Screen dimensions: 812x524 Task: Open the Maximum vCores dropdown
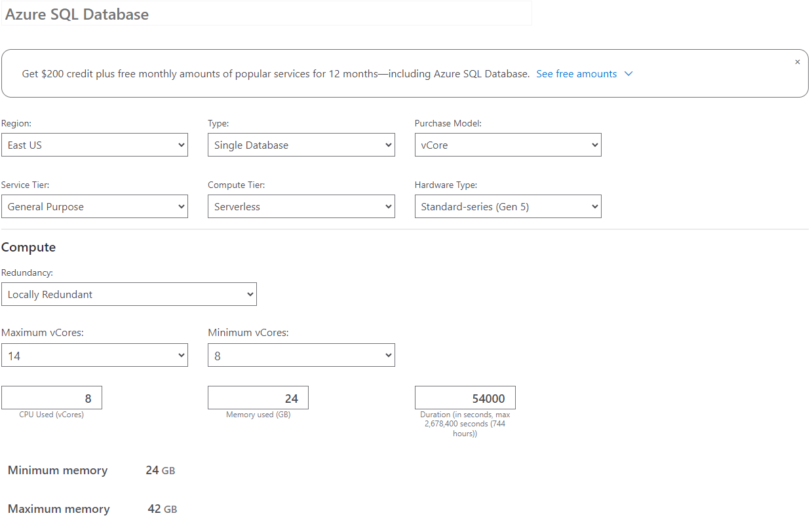(95, 355)
